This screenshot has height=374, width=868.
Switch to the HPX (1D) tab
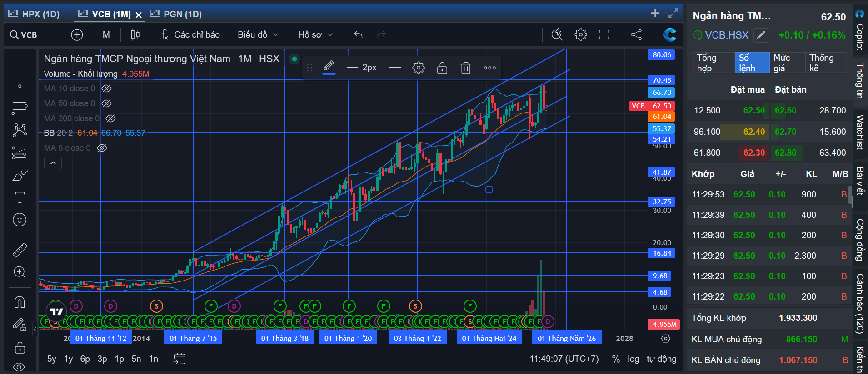tap(35, 14)
